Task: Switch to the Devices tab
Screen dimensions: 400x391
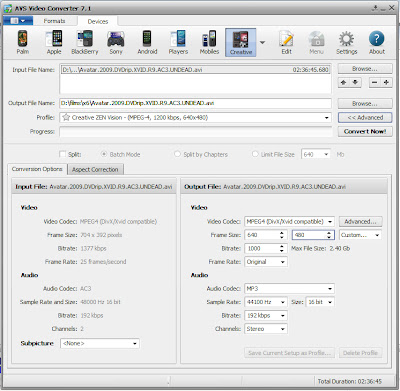Action: point(98,21)
